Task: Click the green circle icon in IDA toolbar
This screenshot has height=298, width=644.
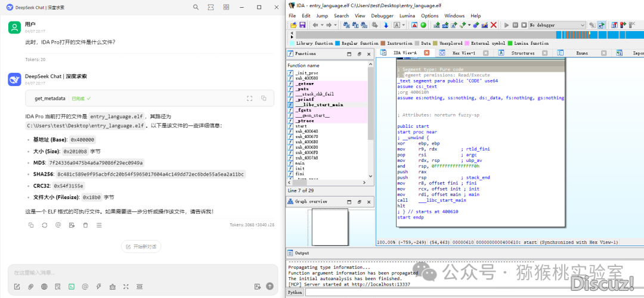Action: [x=423, y=25]
